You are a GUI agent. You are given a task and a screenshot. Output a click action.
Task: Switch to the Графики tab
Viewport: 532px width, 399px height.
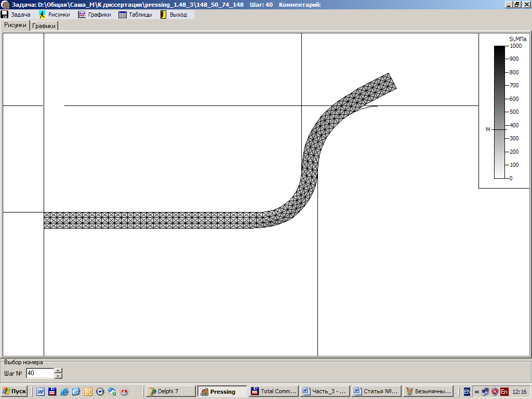click(44, 25)
